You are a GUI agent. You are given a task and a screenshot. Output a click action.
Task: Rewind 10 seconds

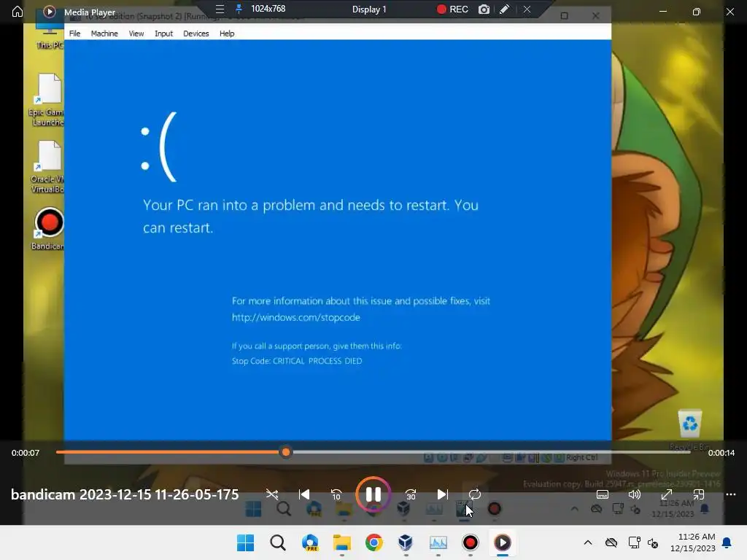pos(336,494)
